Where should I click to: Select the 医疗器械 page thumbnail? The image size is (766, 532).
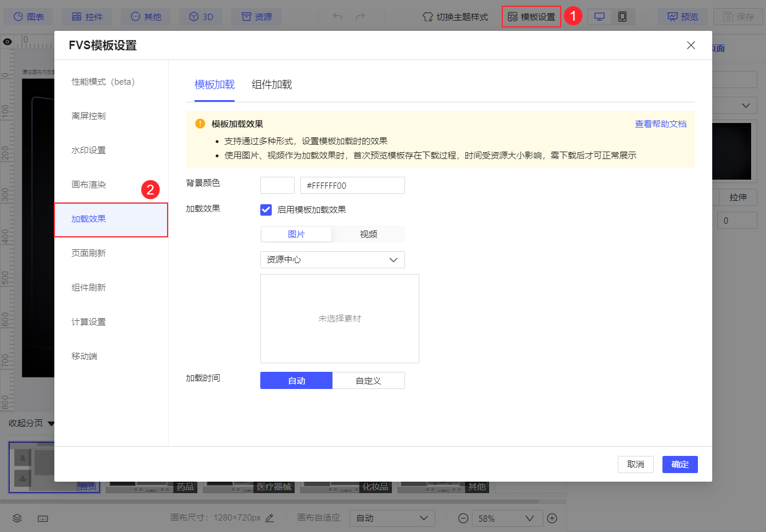click(249, 487)
